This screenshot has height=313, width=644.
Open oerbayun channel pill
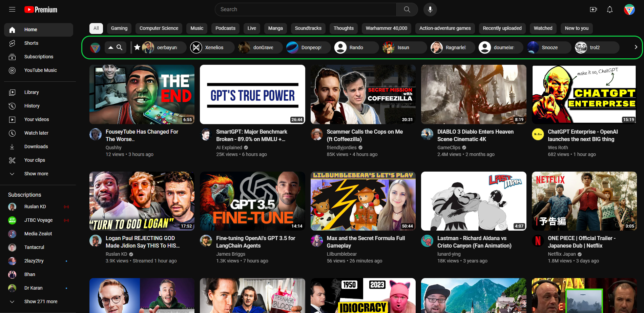(164, 47)
